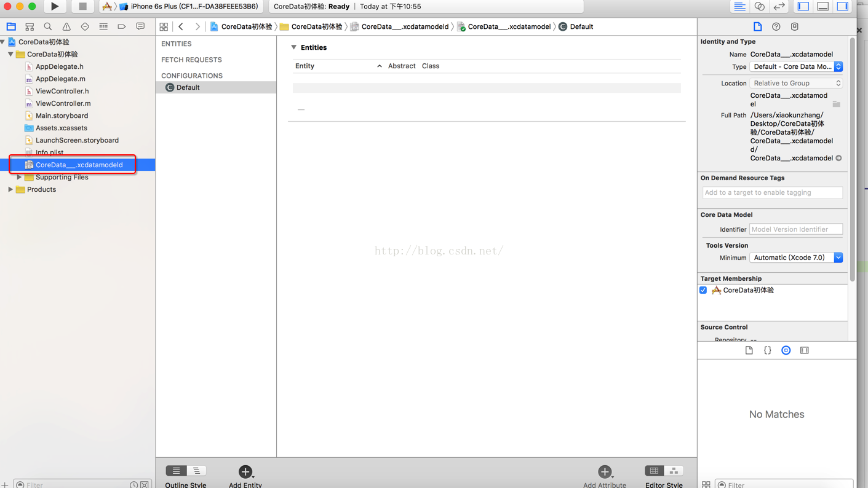The height and width of the screenshot is (488, 868).
Task: Open the Assistant editor icon
Action: (x=760, y=7)
